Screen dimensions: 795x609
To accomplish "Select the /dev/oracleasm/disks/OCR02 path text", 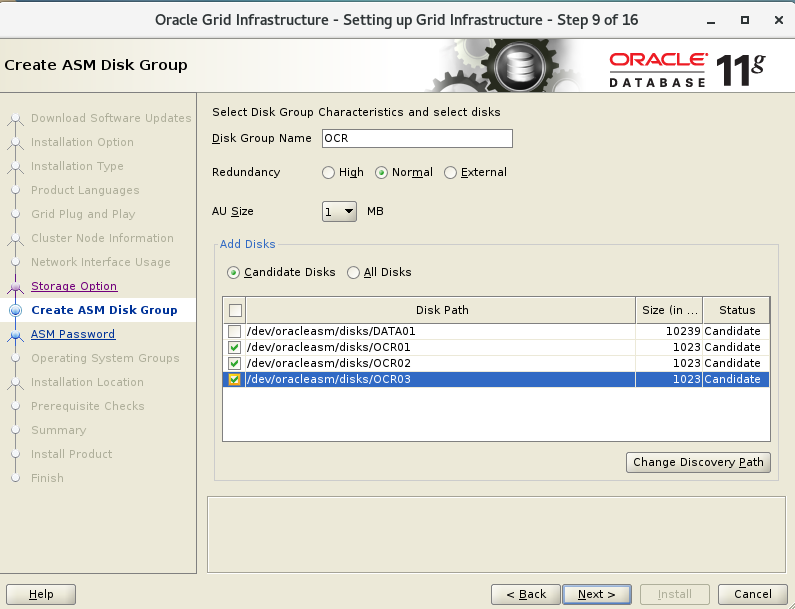I will click(329, 364).
